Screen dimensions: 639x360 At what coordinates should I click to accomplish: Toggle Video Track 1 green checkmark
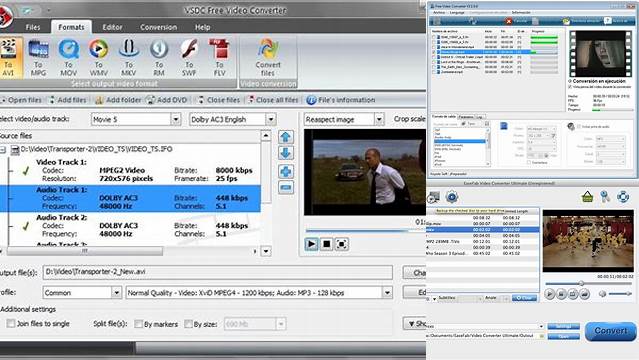pyautogui.click(x=26, y=171)
